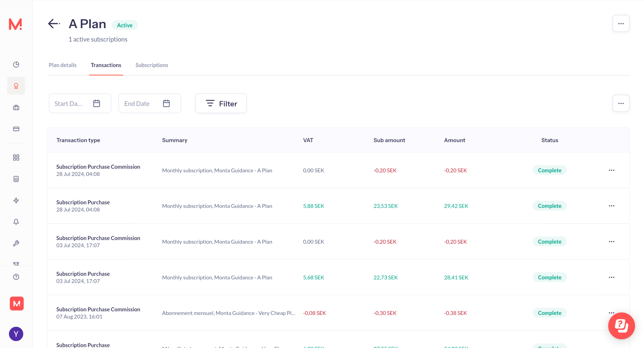Select the Transactions tab
Screen dimensions: 644x348
click(106, 65)
